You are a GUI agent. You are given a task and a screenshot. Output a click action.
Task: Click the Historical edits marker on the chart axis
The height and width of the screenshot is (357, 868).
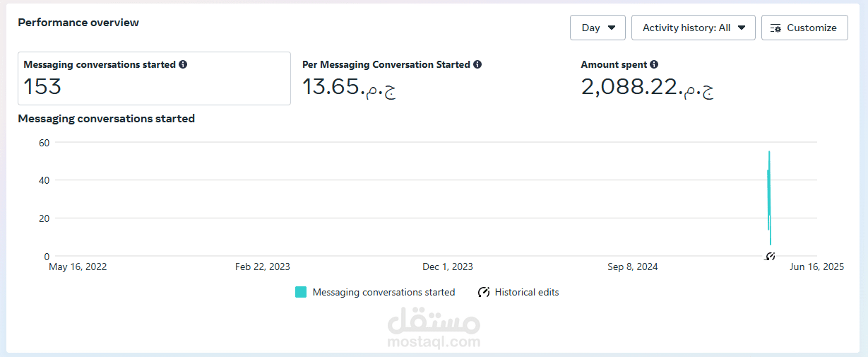[771, 256]
